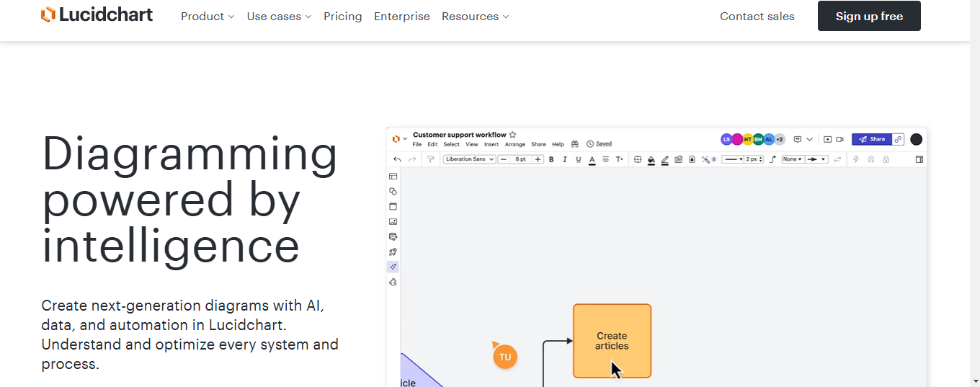Screen dimensions: 980x387
Task: Open the shapes panel in left sidebar
Action: tap(393, 192)
